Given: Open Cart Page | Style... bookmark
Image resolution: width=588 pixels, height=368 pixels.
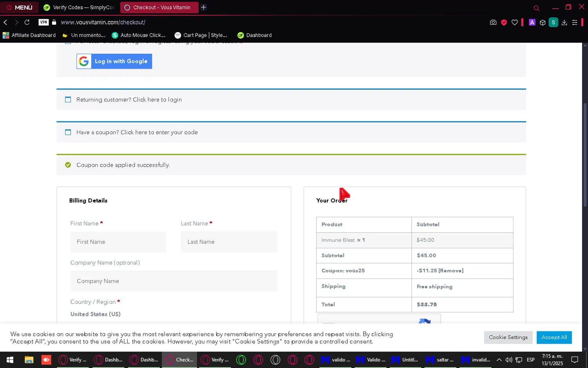Looking at the screenshot, I should pos(201,35).
